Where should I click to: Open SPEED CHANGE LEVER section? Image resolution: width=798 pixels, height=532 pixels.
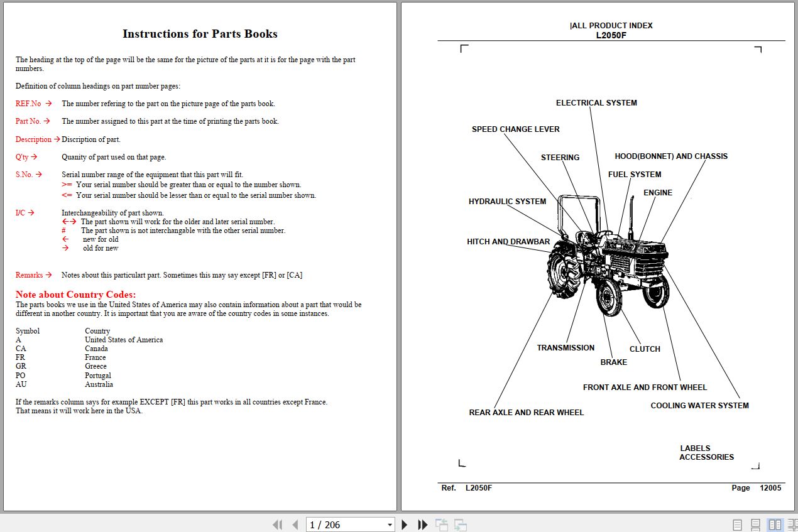(516, 129)
